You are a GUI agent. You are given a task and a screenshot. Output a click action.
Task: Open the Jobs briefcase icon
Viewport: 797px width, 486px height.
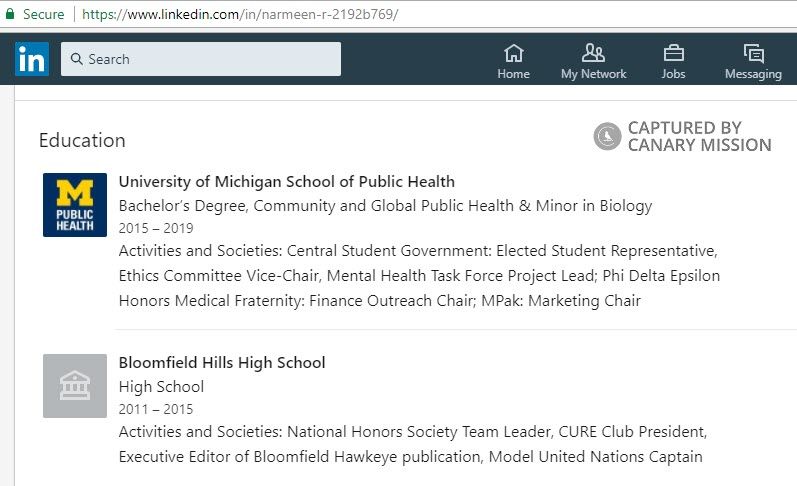[x=673, y=53]
